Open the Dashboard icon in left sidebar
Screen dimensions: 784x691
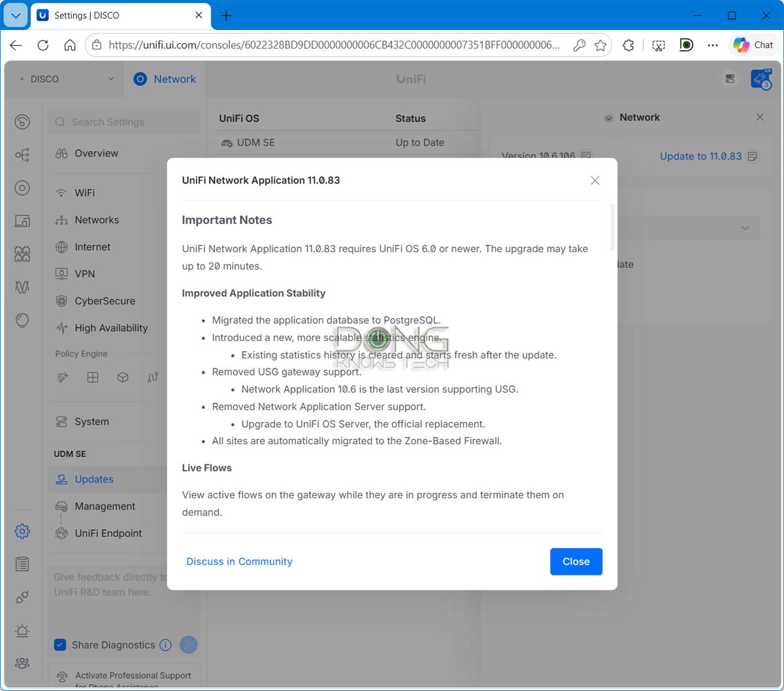(22, 122)
